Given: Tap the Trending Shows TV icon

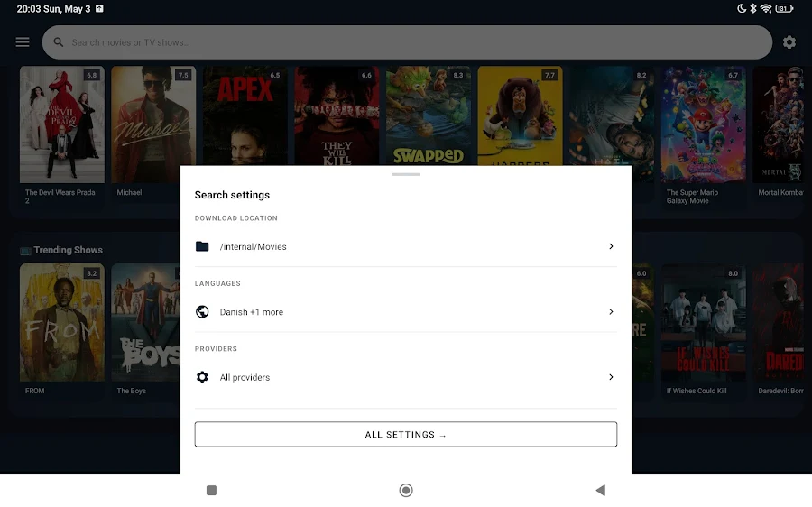Looking at the screenshot, I should click(x=25, y=251).
